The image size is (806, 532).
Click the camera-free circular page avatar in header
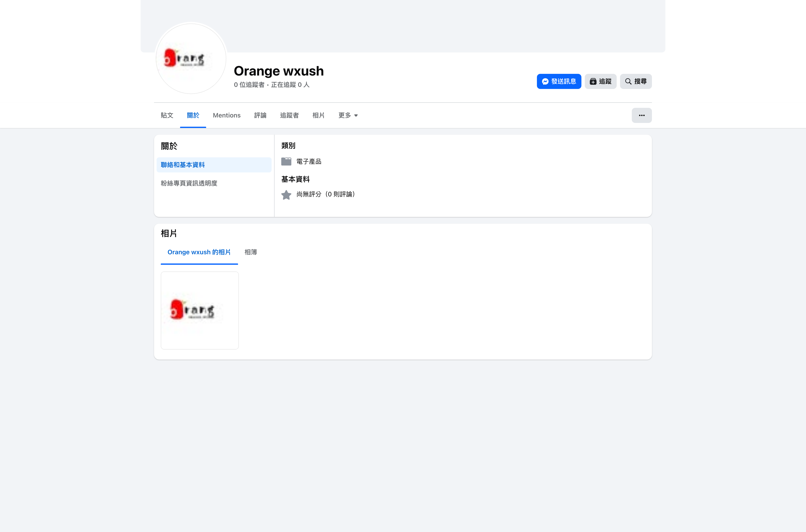click(x=190, y=58)
